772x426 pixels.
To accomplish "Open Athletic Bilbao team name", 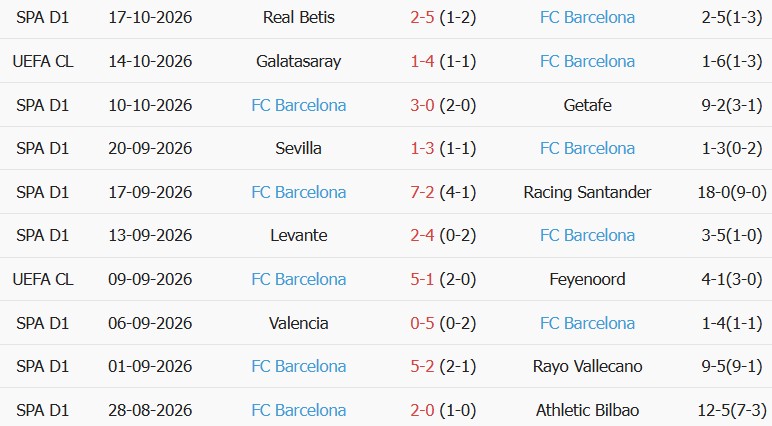I will coord(587,410).
